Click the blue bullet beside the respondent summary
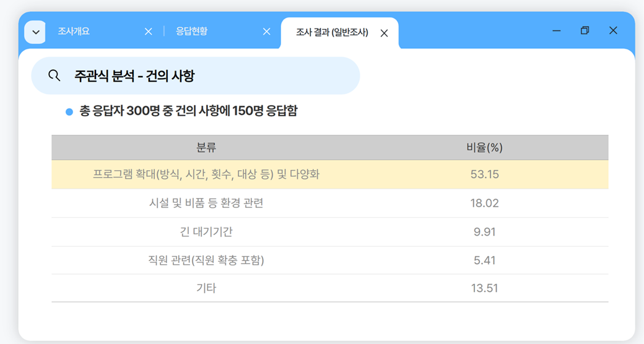This screenshot has width=644, height=344. (69, 112)
